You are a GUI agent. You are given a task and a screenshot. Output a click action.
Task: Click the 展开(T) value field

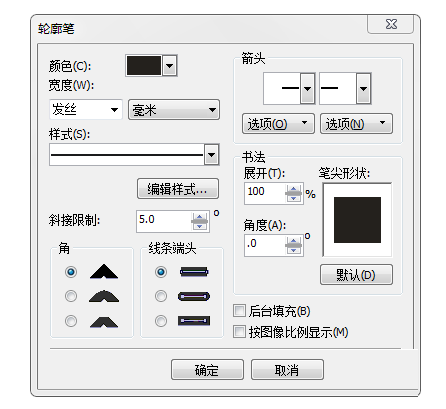click(x=265, y=193)
